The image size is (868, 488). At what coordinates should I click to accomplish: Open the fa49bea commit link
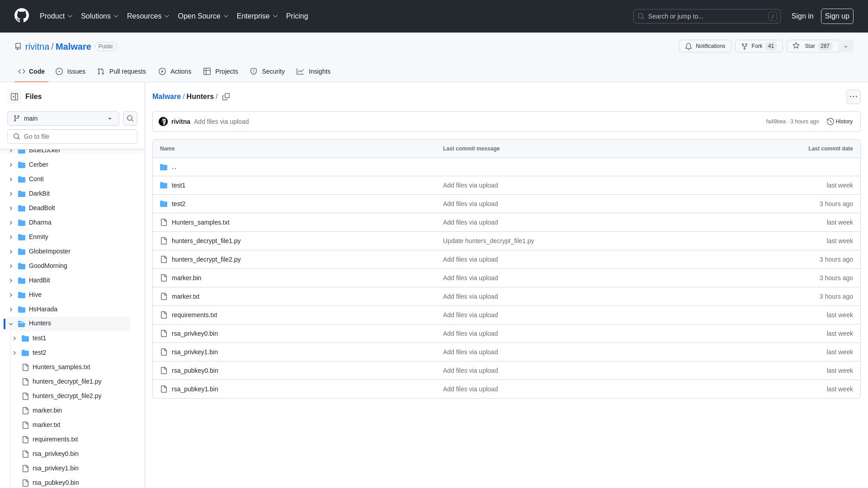tap(776, 122)
